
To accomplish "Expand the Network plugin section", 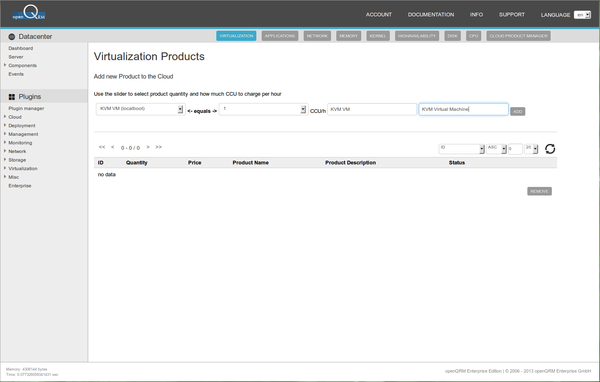I will [x=17, y=151].
